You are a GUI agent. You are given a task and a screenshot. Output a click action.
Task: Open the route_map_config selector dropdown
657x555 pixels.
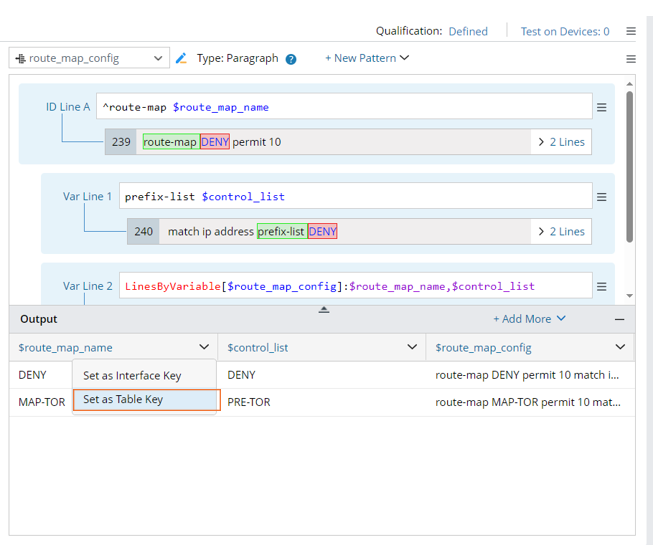click(x=88, y=59)
